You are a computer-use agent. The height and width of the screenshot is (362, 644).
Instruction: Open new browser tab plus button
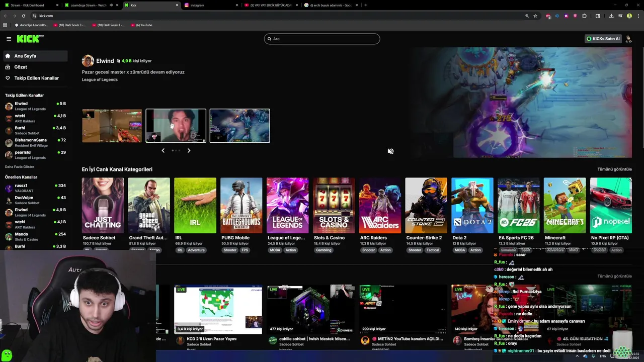pos(365,5)
